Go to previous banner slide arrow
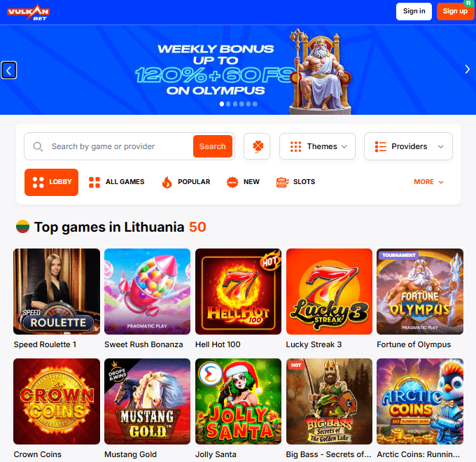This screenshot has height=462, width=476. [x=9, y=70]
